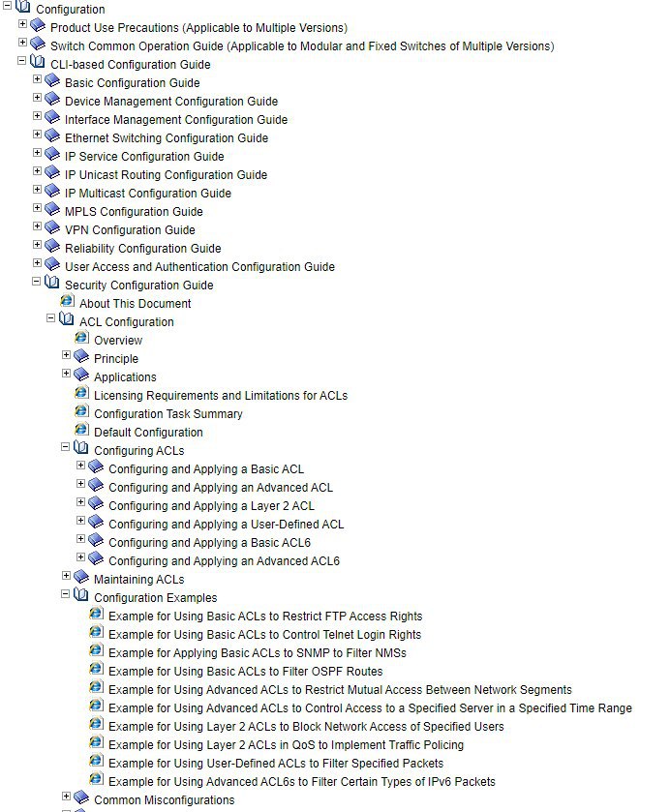Expand IP Unicast Routing Configuration Guide
The width and height of the screenshot is (670, 812).
click(37, 171)
